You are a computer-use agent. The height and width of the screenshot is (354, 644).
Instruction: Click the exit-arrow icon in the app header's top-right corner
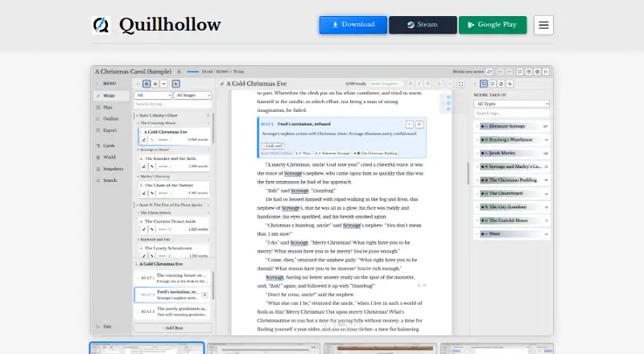(547, 72)
